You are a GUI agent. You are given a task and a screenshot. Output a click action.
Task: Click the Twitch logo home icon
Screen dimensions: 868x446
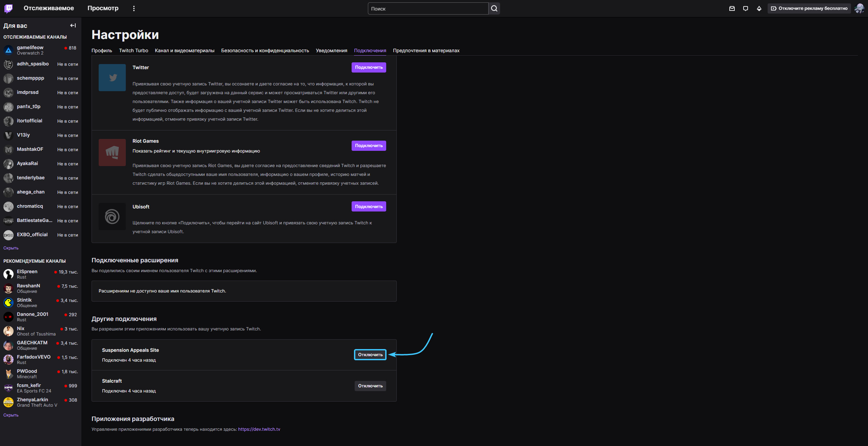click(x=8, y=8)
